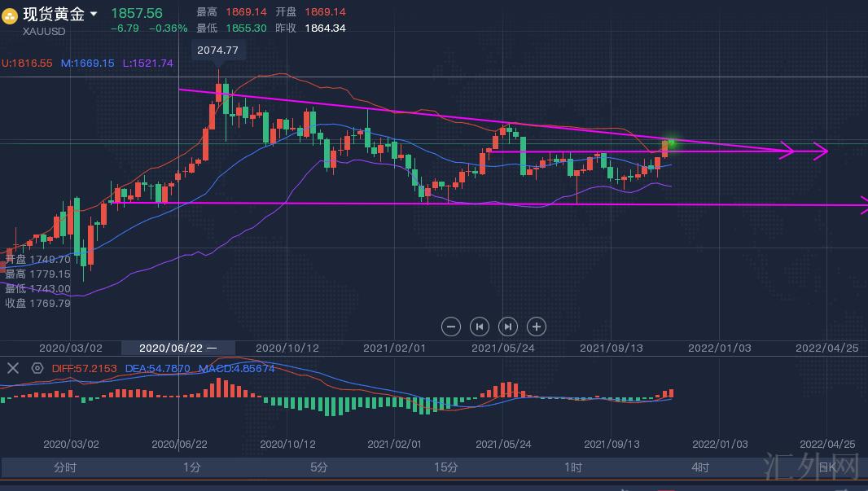This screenshot has width=868, height=491.
Task: Click the upper band U:1816.55 label
Action: tap(27, 63)
